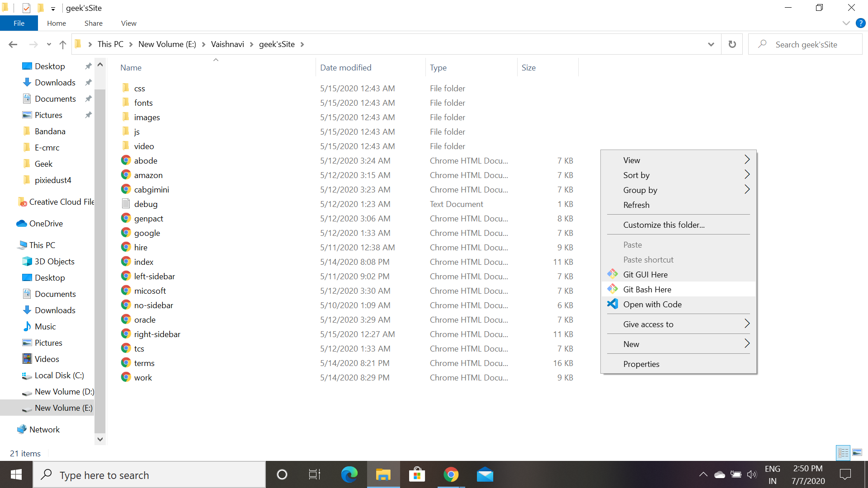Click Vaishnavi in the breadcrumb path

click(227, 44)
